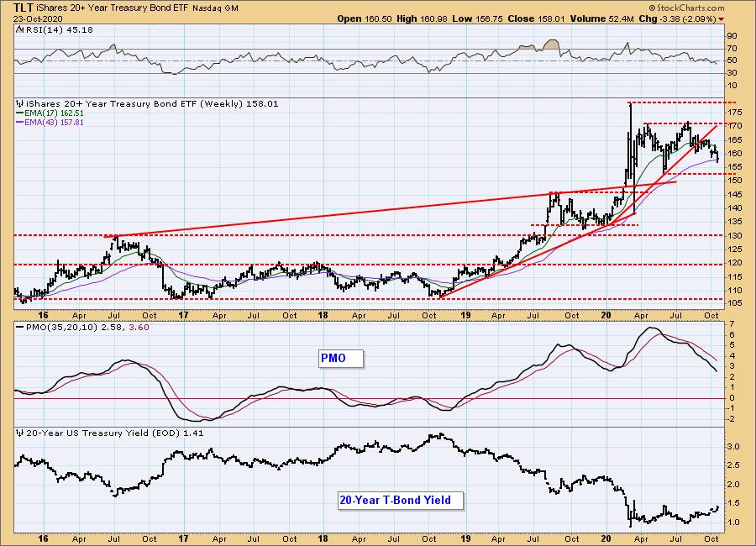Click the purple line marker beside EMA(43)
The width and height of the screenshot is (756, 546).
click(x=20, y=123)
